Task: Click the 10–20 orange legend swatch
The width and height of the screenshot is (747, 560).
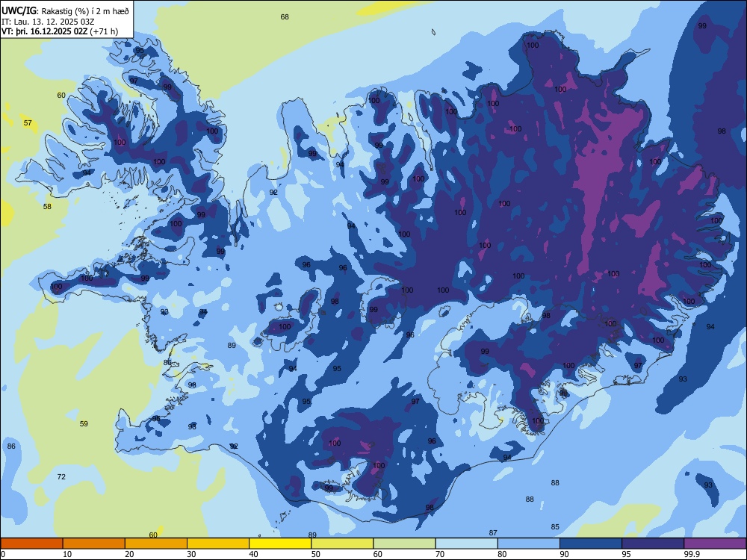Action: point(94,544)
